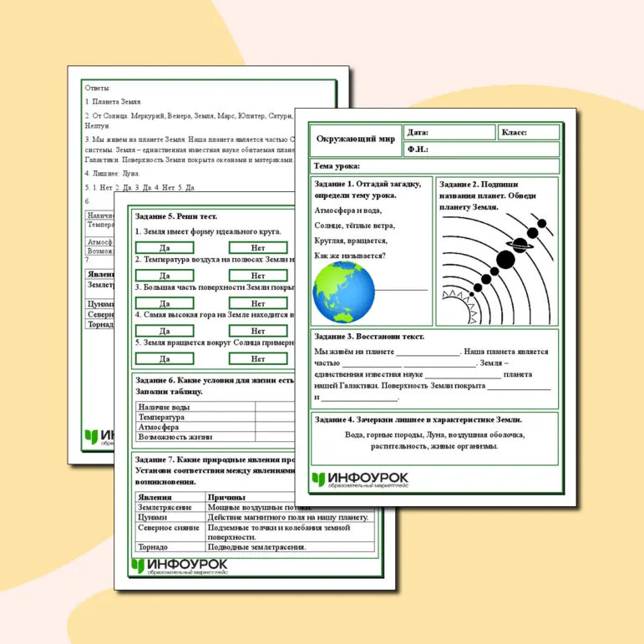This screenshot has height=644, width=644.
Task: Select Нет for question 3 about Earth's surface
Action: coord(258,303)
